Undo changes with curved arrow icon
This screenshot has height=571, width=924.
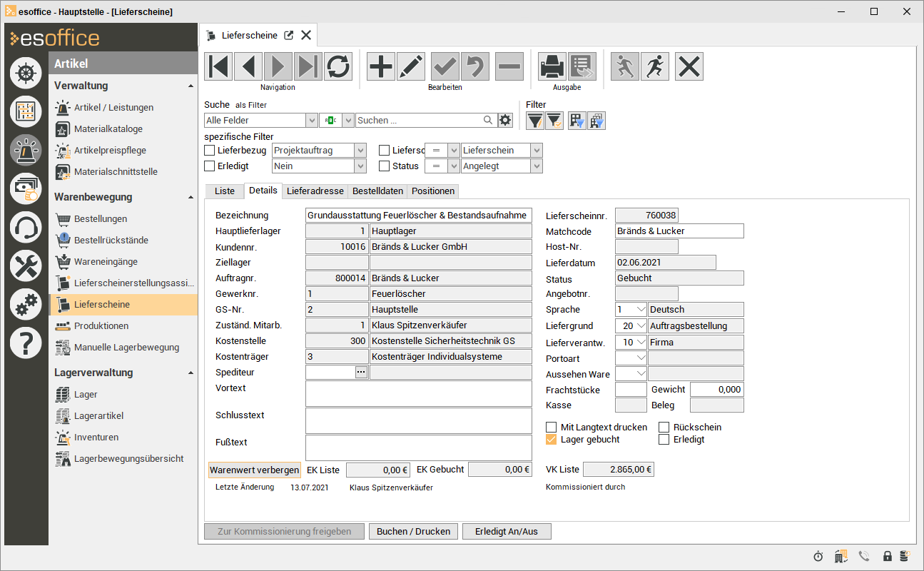click(475, 66)
